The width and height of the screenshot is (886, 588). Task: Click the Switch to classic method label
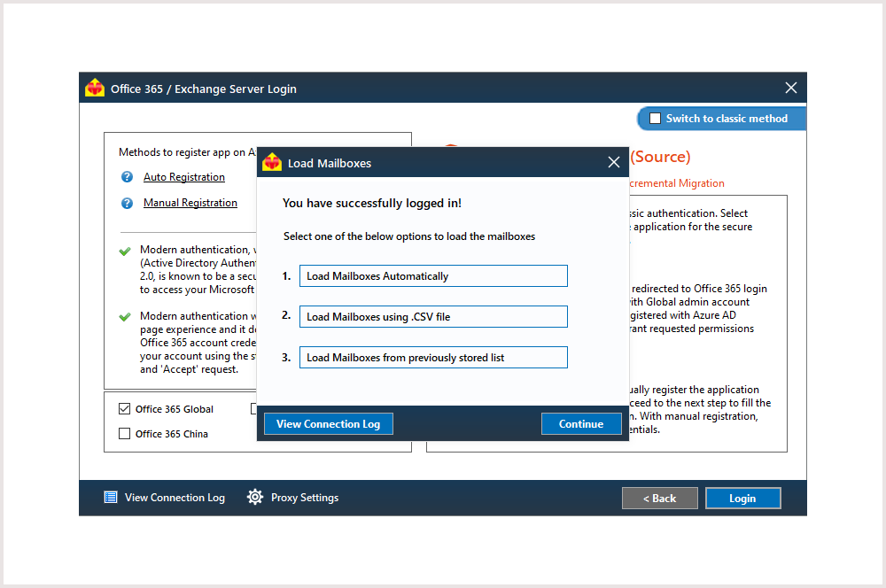(727, 119)
